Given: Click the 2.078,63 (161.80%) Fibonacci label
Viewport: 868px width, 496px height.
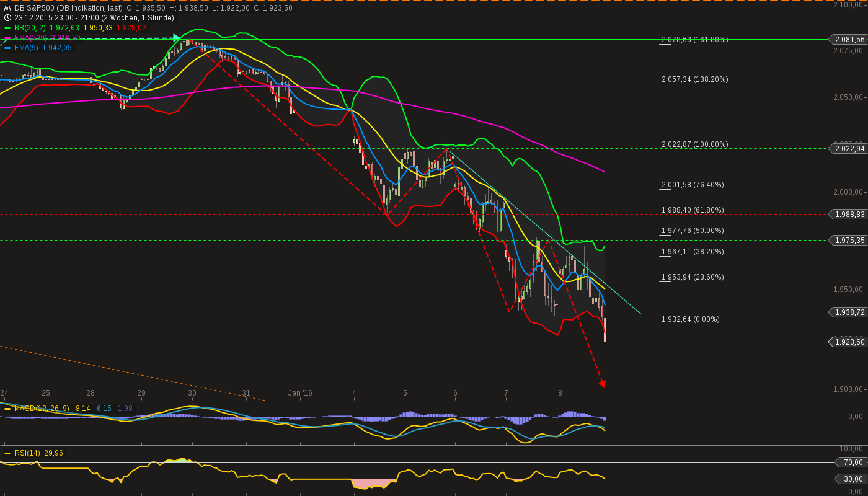Looking at the screenshot, I should 695,40.
